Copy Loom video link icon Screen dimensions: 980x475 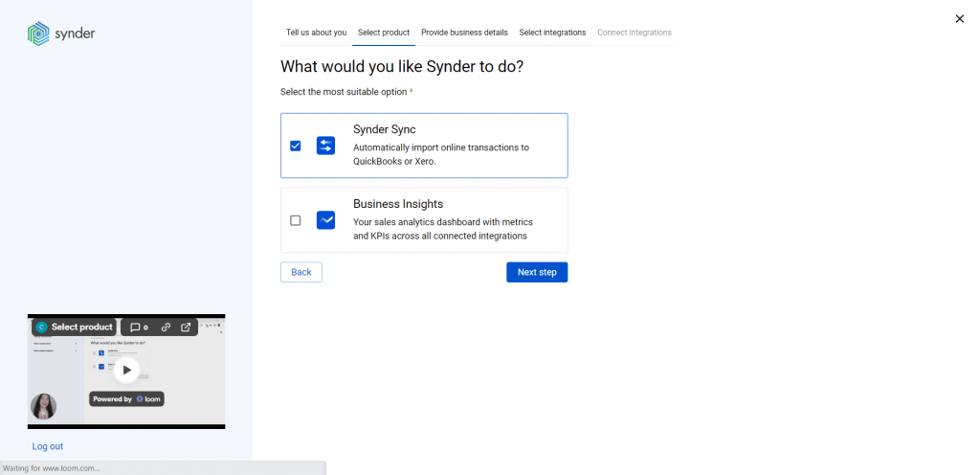[x=166, y=327]
